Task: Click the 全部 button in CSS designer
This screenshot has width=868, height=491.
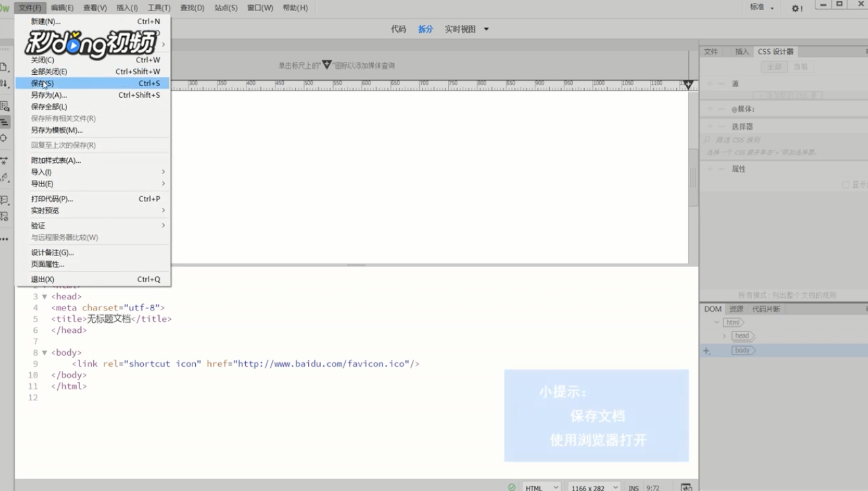Action: 774,66
